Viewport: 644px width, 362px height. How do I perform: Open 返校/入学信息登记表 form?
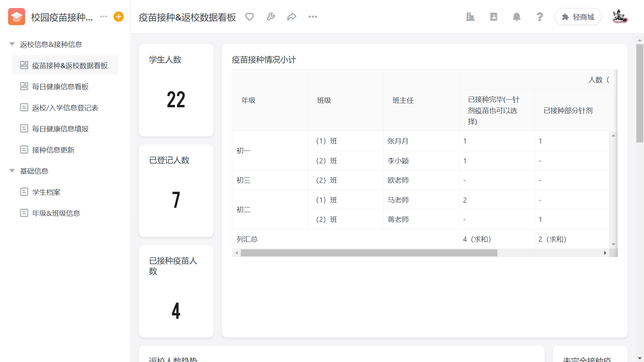click(x=65, y=108)
